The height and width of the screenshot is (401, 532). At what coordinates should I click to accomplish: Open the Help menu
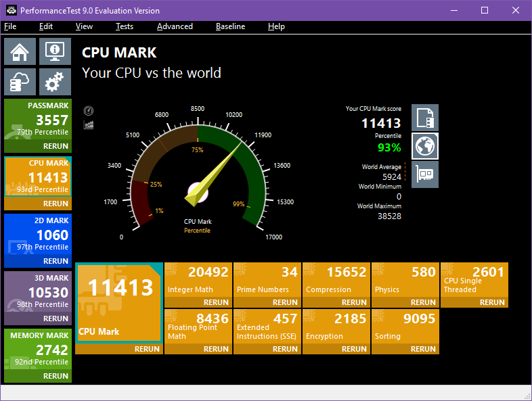276,26
